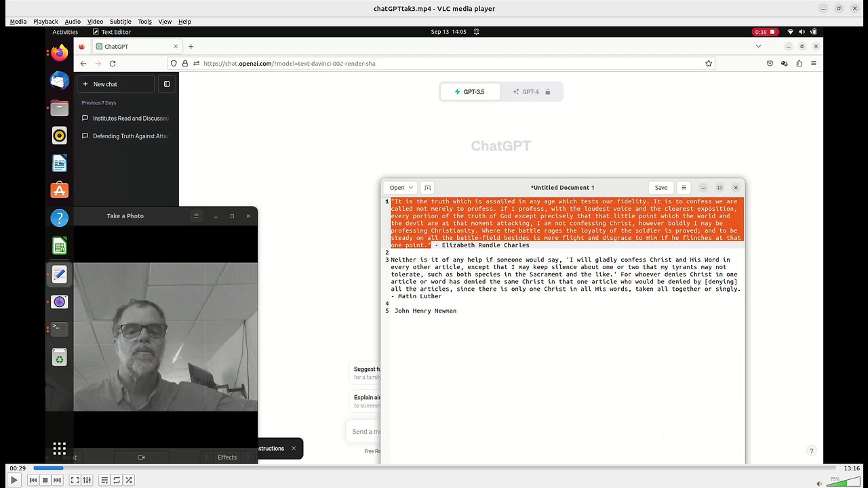Open the VLC Subtitle menu
868x488 pixels.
pyautogui.click(x=121, y=22)
